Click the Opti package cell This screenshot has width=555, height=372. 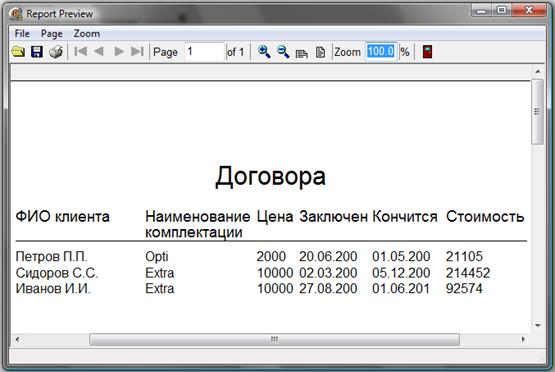156,257
